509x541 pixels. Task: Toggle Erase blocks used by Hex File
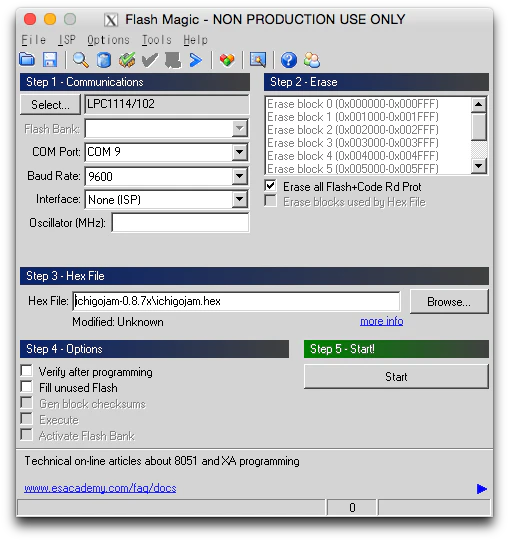point(271,201)
